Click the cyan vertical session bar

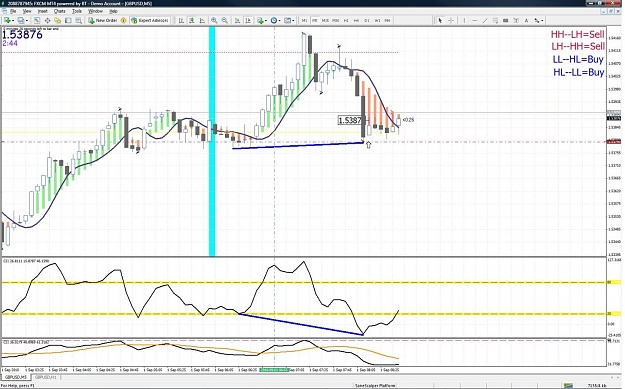[x=212, y=141]
